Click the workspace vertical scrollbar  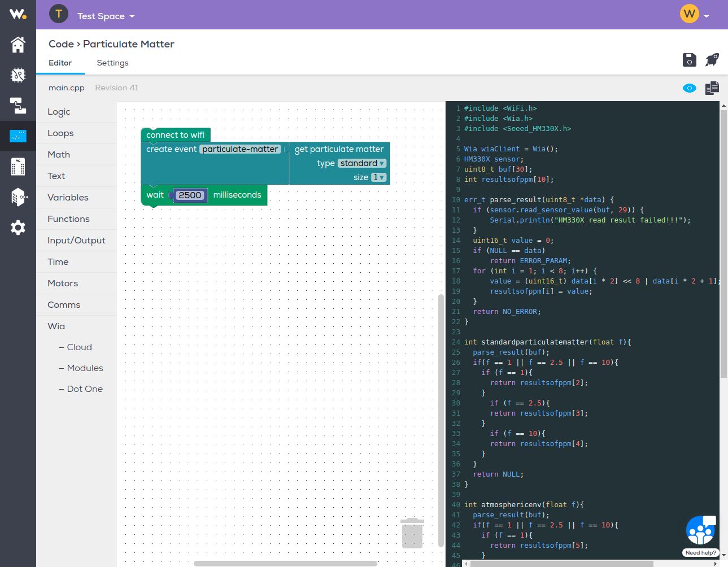(x=441, y=420)
